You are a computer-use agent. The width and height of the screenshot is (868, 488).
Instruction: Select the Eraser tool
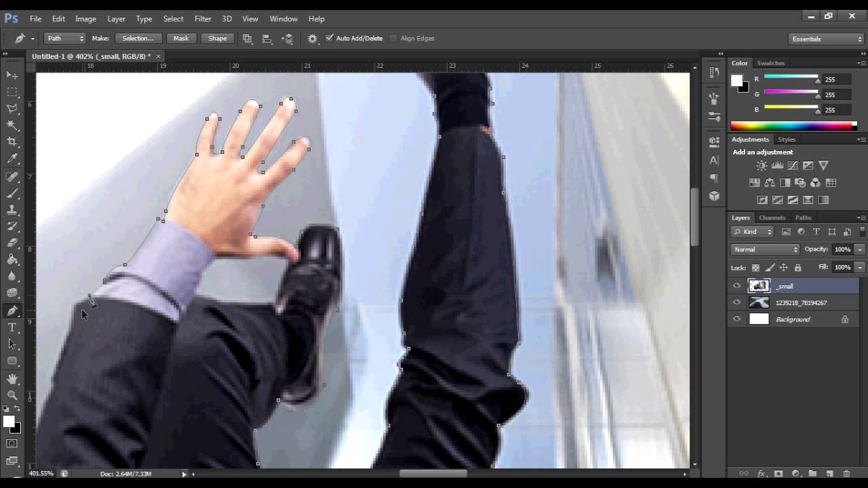point(12,243)
